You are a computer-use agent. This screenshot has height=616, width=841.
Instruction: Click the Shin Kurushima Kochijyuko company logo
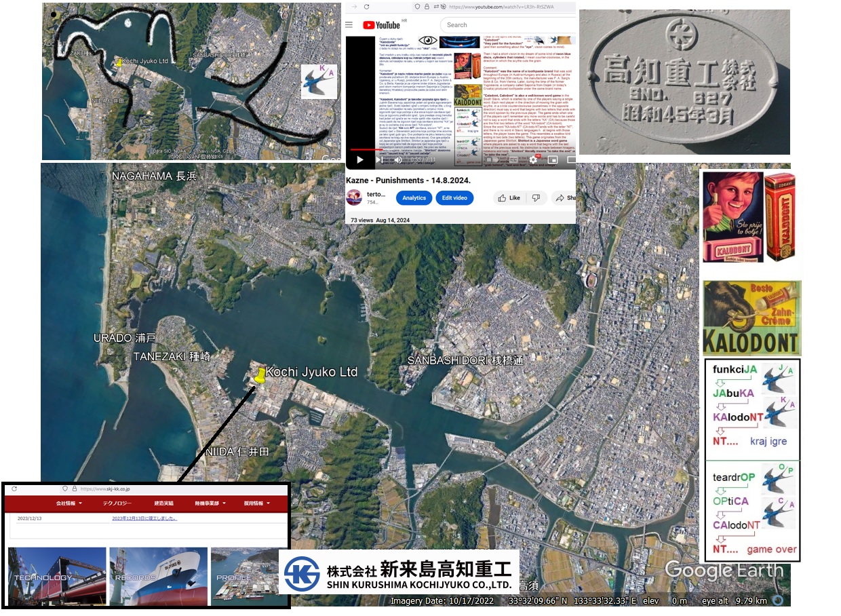click(399, 572)
